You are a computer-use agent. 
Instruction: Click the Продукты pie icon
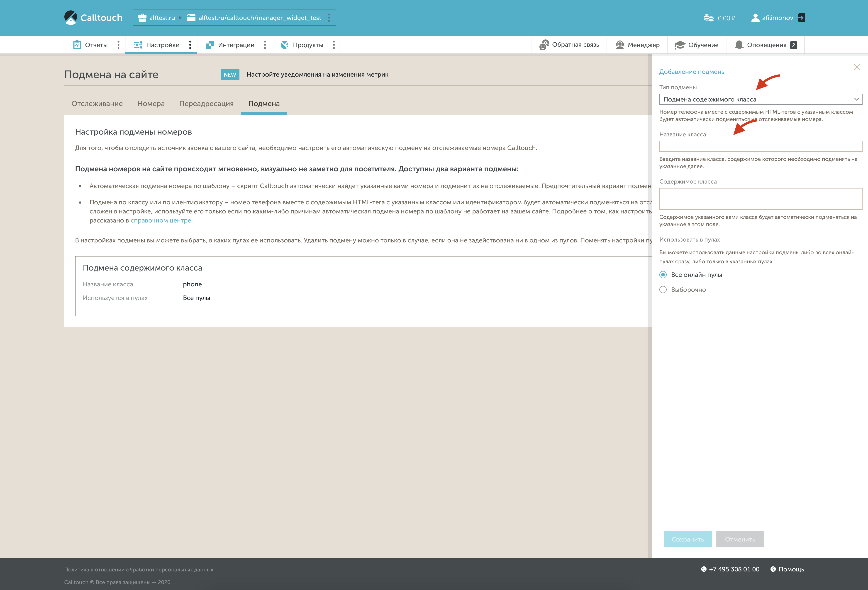click(285, 45)
